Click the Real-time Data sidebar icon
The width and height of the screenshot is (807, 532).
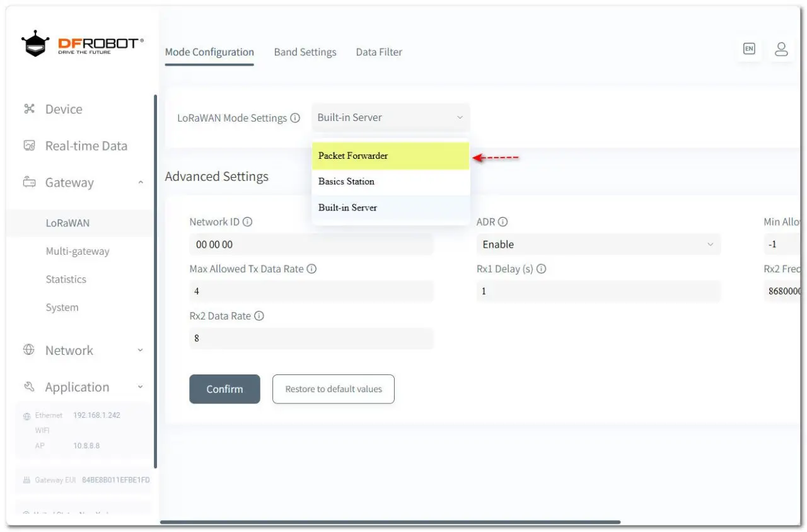point(29,146)
